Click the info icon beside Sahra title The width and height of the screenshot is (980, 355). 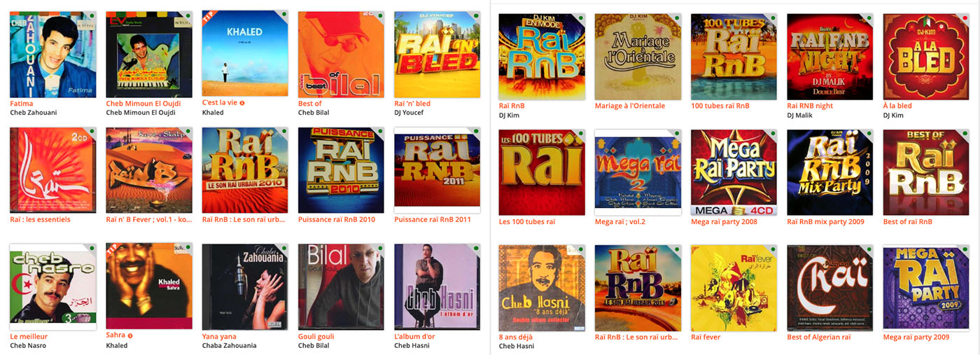pos(130,335)
